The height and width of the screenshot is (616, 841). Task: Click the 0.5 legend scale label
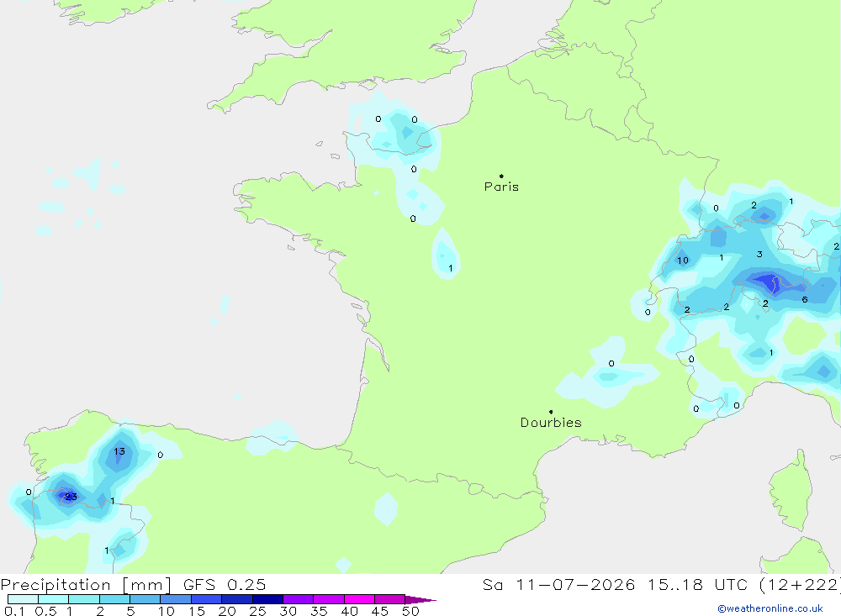pos(45,611)
